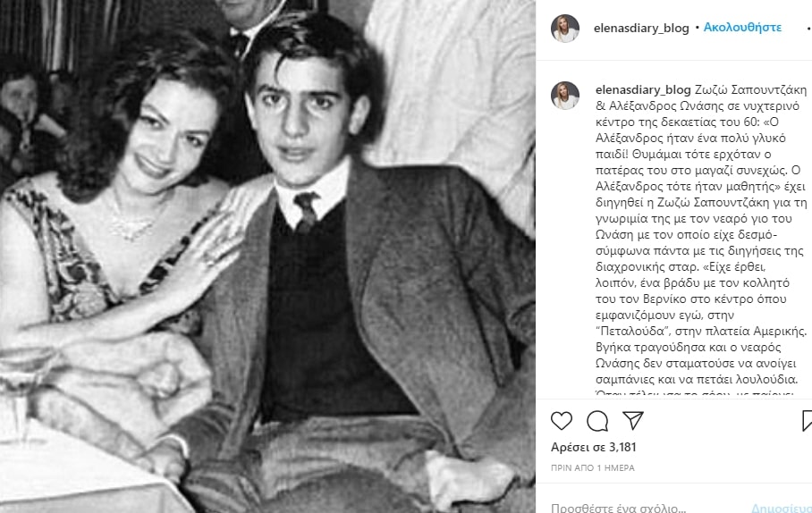Follow the account via Ακολουθήστε

point(742,27)
